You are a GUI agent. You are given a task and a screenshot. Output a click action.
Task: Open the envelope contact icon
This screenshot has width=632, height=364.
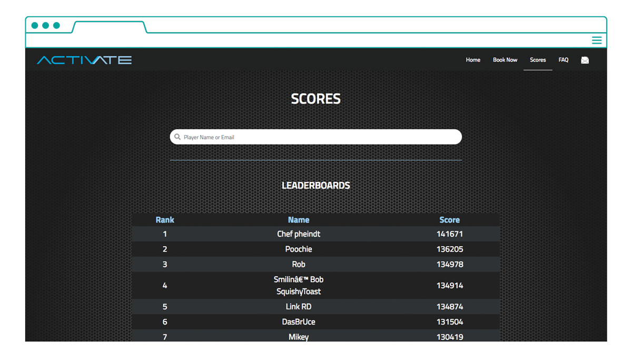(585, 60)
